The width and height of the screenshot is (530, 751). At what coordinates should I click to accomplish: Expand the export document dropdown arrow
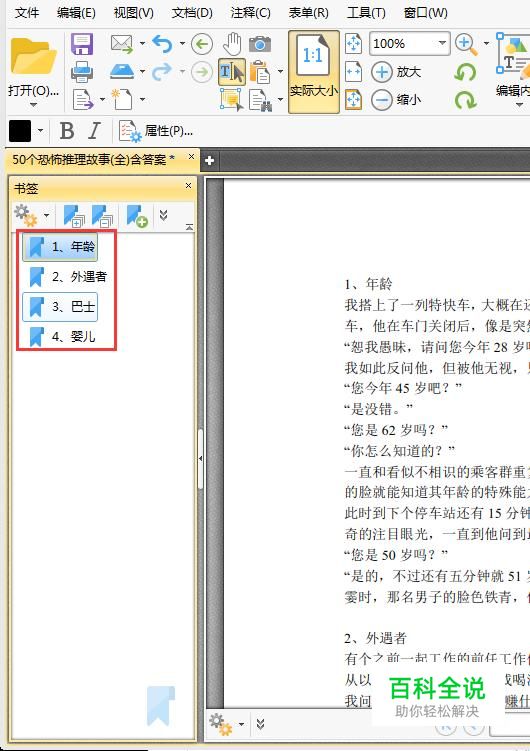coord(102,100)
